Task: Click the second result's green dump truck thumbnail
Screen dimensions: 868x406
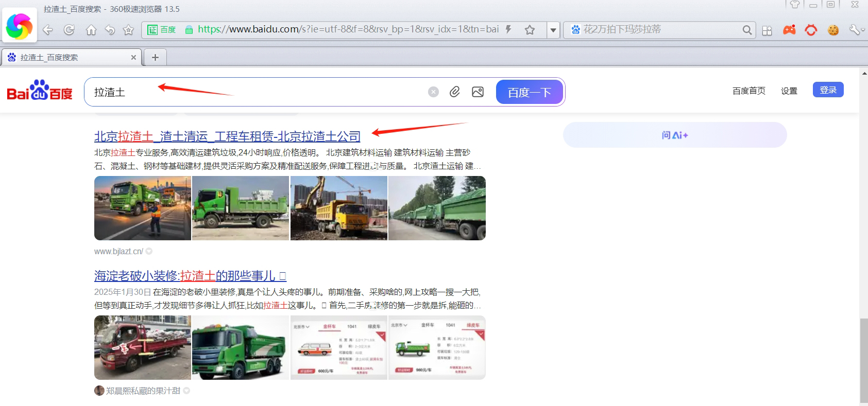Action: pos(241,347)
